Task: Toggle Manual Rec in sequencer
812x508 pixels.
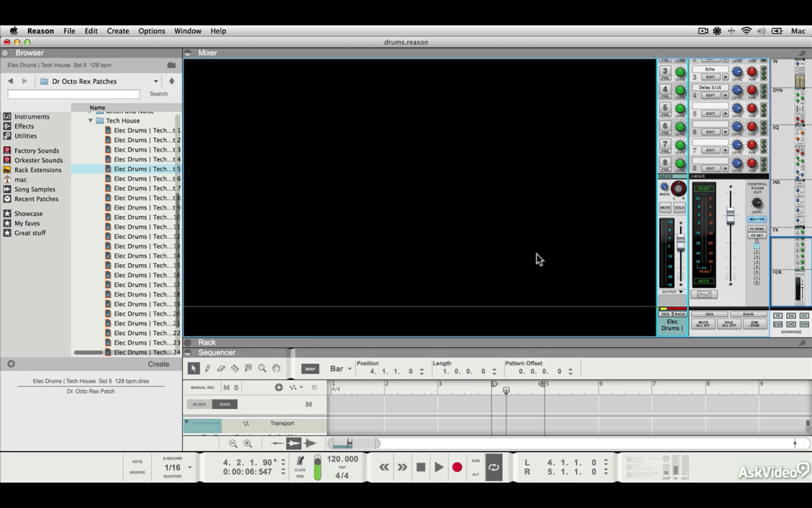Action: tap(202, 387)
